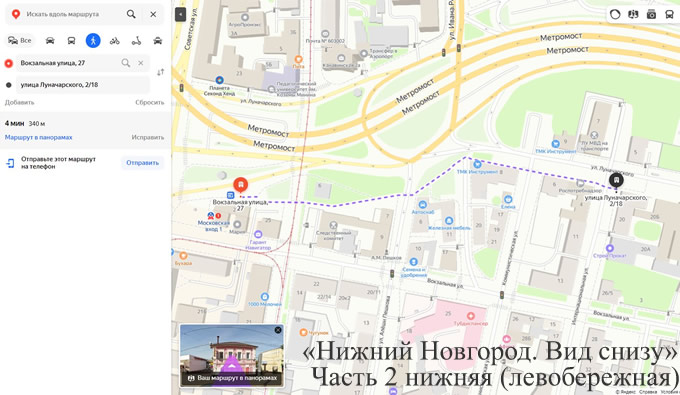This screenshot has width=680, height=395.
Task: Select the pedestrian walking mode
Action: [93, 40]
